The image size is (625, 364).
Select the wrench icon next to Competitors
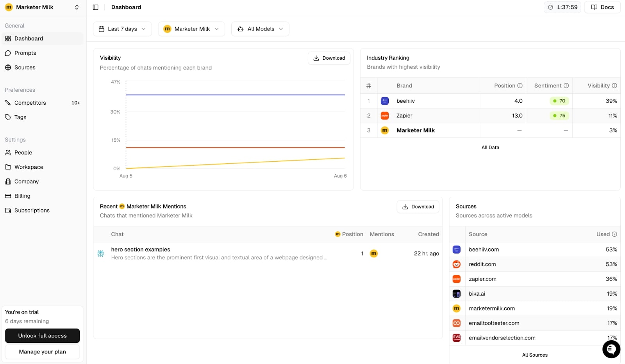(8, 103)
